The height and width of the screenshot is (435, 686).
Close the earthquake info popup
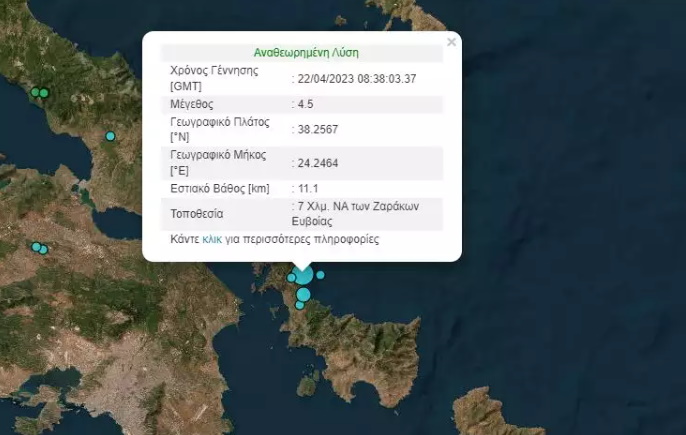point(451,42)
